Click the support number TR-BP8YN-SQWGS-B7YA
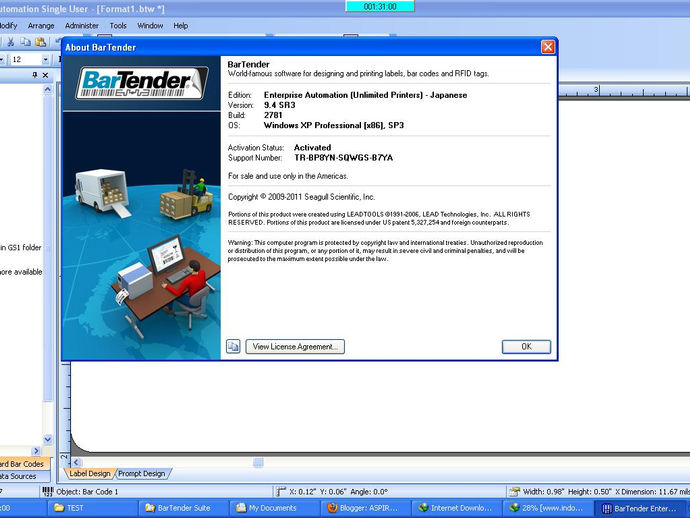Screen dimensions: 690x518 tap(344, 158)
